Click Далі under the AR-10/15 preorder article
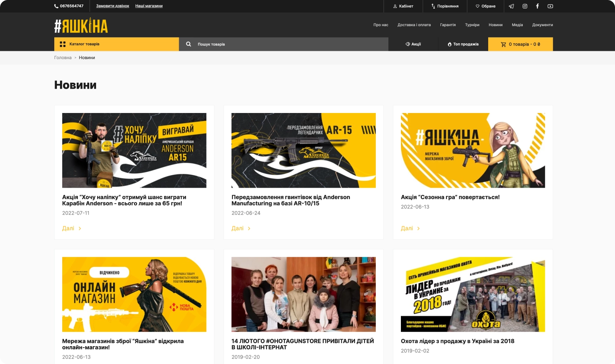 point(241,228)
